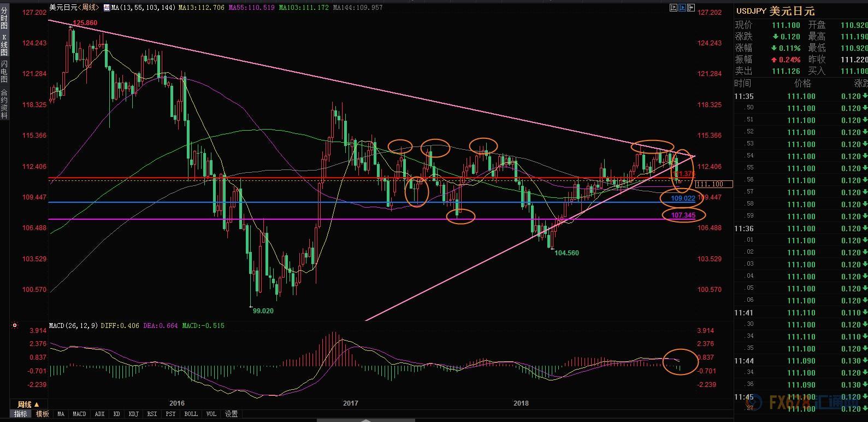
Task: Select the VOL indicator
Action: tap(211, 414)
